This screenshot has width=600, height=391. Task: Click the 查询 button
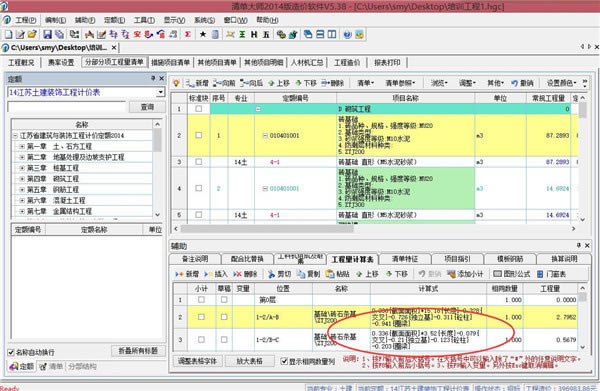point(147,107)
